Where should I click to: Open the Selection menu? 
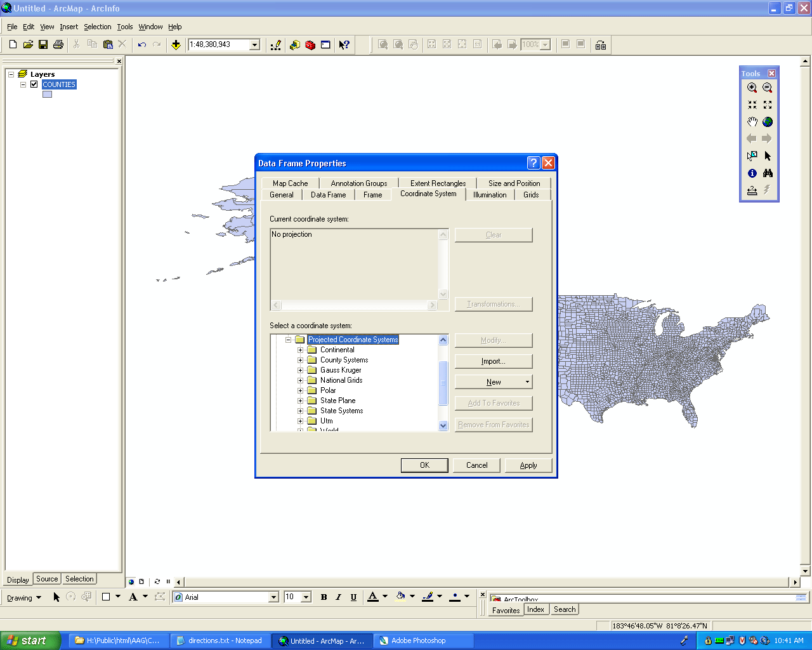97,27
